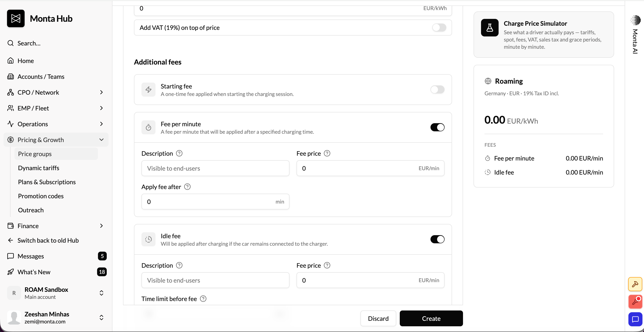Show help for Idle fee Description
Screen dimensions: 644x332
179,265
